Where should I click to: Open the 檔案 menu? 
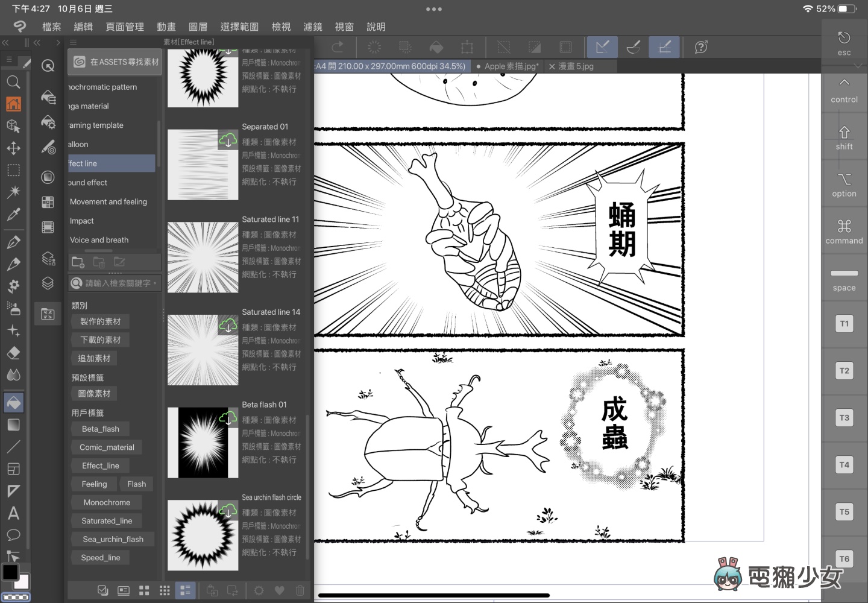pyautogui.click(x=51, y=27)
